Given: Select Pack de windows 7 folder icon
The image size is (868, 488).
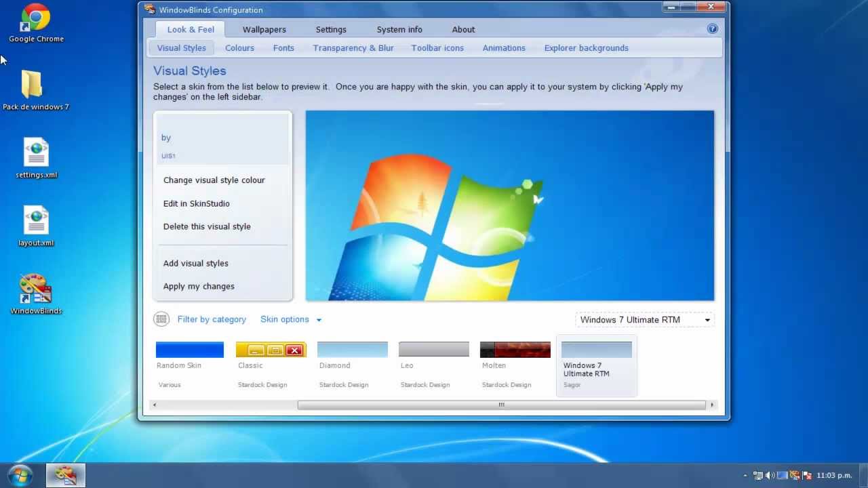Looking at the screenshot, I should click(x=36, y=90).
